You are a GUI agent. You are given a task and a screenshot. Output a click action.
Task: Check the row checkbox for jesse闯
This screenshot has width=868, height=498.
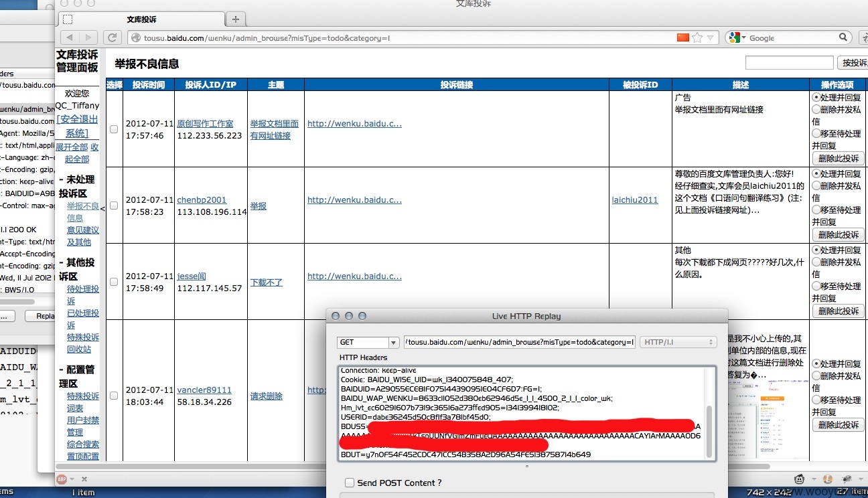click(x=114, y=282)
